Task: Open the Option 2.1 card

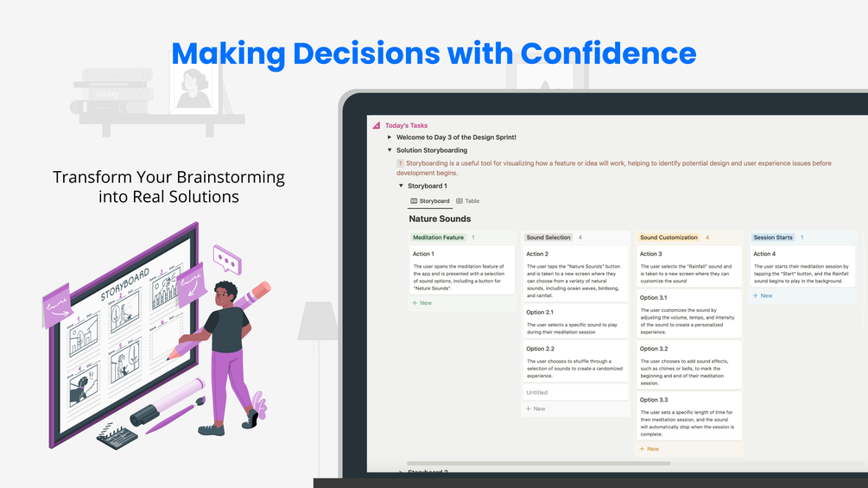Action: (575, 321)
